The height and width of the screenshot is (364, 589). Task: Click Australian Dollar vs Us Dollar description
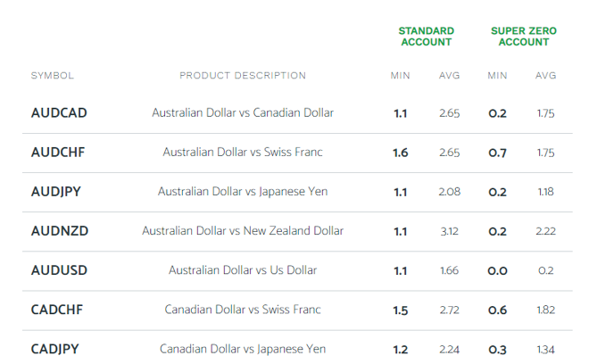243,270
